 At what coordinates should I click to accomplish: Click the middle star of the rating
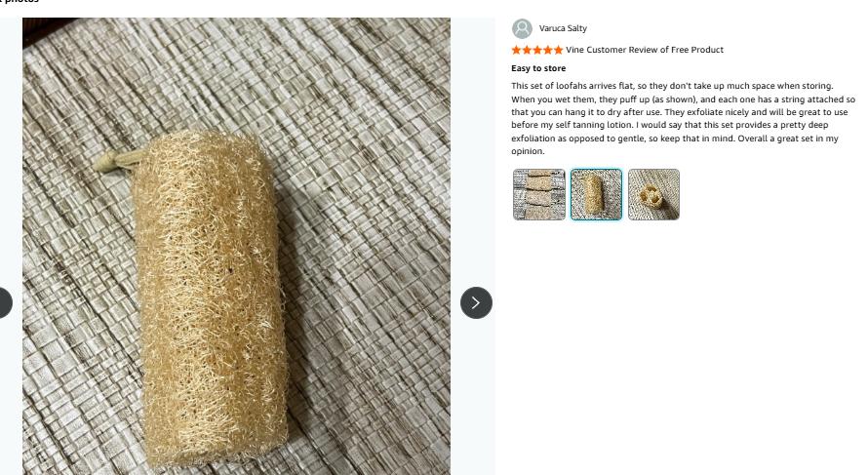click(537, 50)
